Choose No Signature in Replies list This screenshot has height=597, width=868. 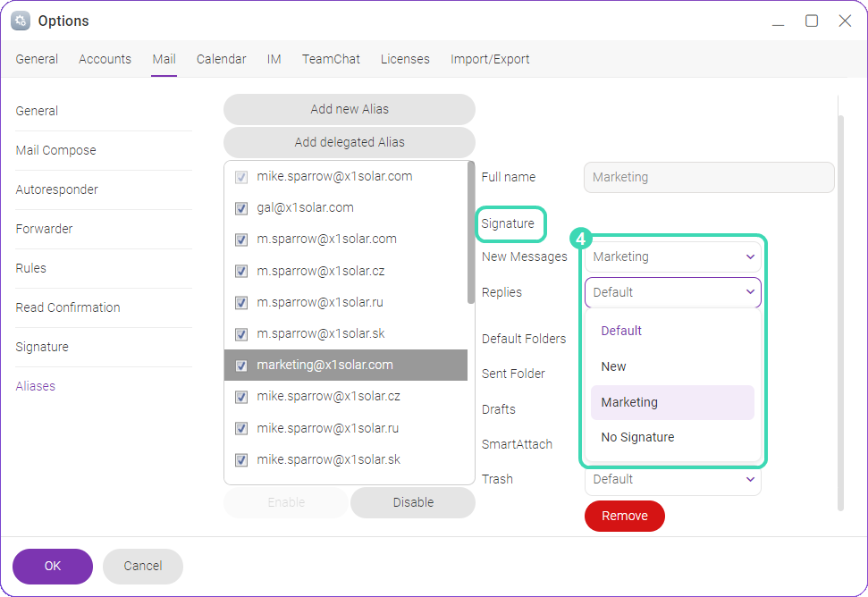[x=672, y=437]
